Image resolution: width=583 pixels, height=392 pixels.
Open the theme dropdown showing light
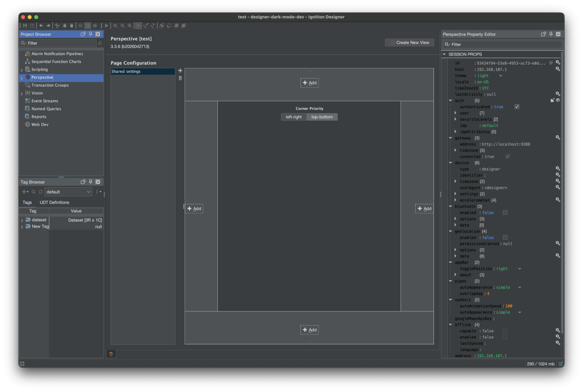coord(501,76)
